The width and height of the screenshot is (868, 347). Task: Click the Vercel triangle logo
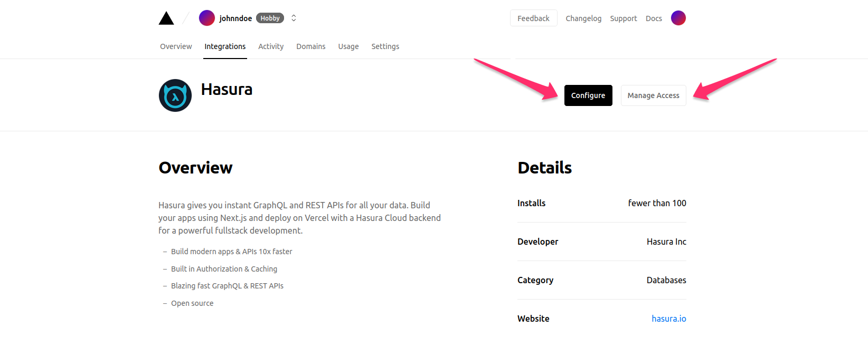coord(166,18)
